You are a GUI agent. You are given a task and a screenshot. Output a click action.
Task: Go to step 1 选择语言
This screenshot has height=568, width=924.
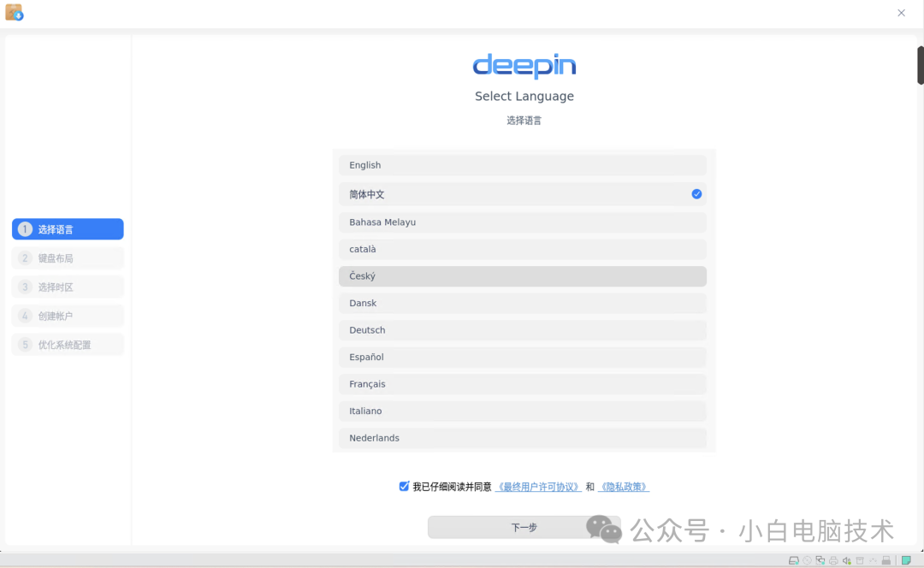pyautogui.click(x=68, y=229)
